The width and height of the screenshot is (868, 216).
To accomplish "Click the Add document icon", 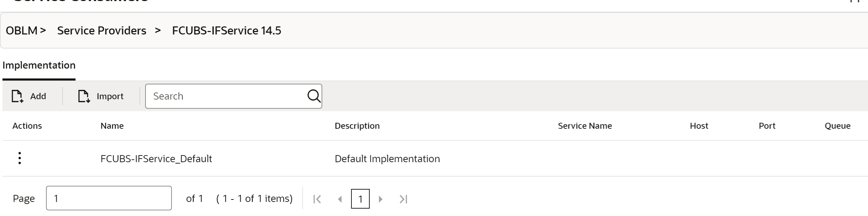I will [17, 96].
